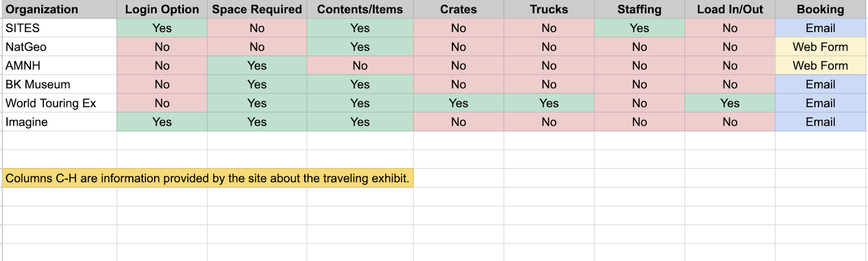Click the AMNH organization cell
The image size is (868, 261).
(60, 66)
